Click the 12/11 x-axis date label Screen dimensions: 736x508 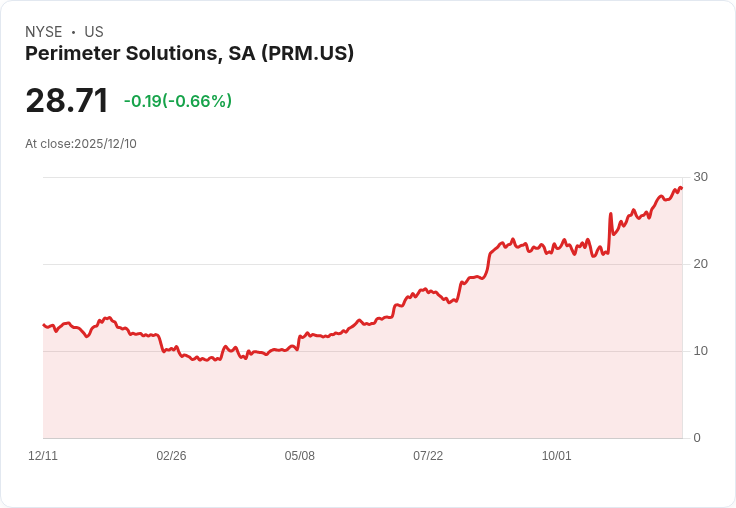pyautogui.click(x=43, y=456)
